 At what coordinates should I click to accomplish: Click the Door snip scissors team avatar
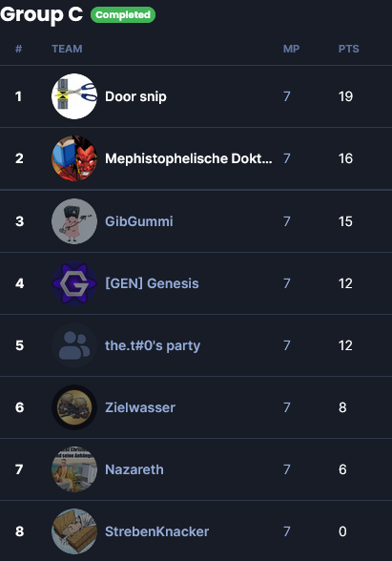click(x=74, y=96)
